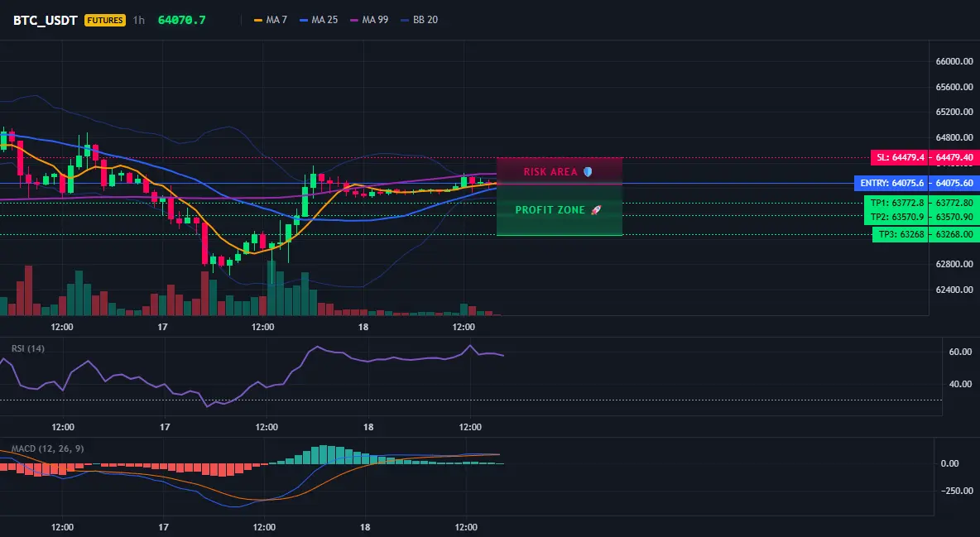Click the 62400.00 price axis value
The width and height of the screenshot is (980, 537).
click(954, 290)
